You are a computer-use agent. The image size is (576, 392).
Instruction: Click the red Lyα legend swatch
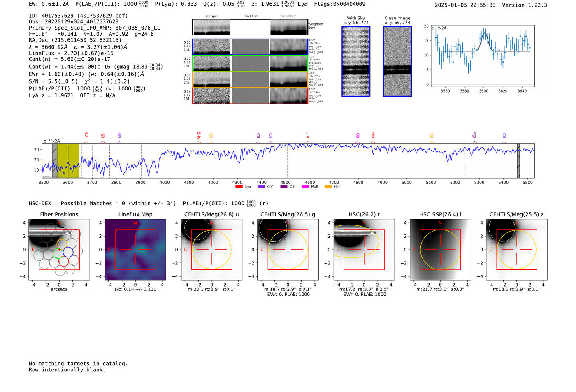click(x=239, y=187)
